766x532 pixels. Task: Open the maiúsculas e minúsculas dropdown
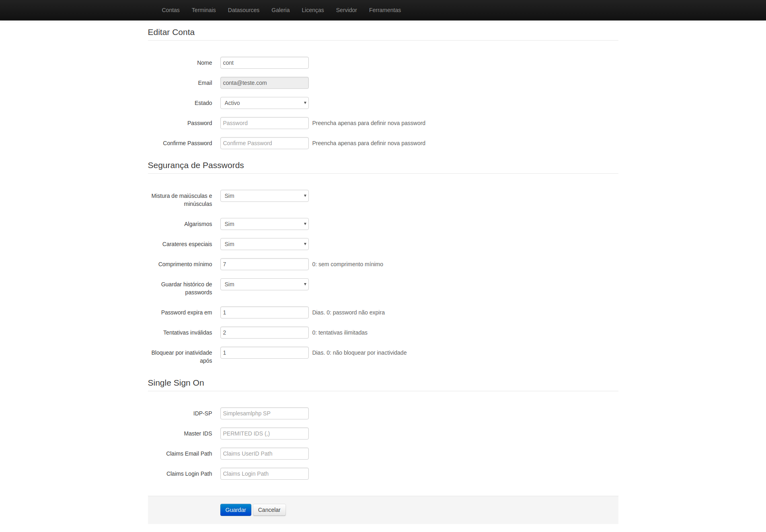point(264,196)
